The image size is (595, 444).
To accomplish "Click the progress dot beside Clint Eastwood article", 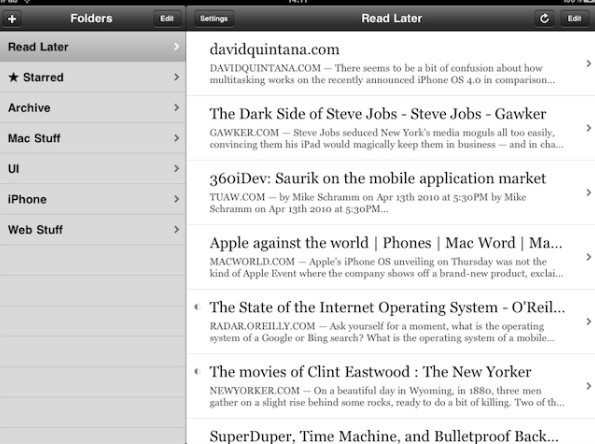I will (x=197, y=371).
